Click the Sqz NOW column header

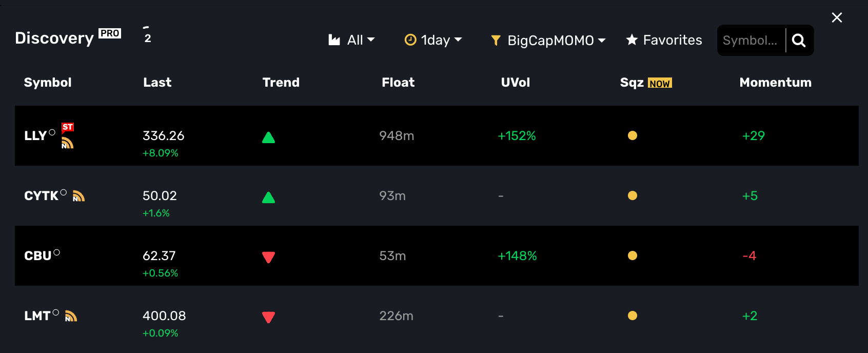pos(646,83)
